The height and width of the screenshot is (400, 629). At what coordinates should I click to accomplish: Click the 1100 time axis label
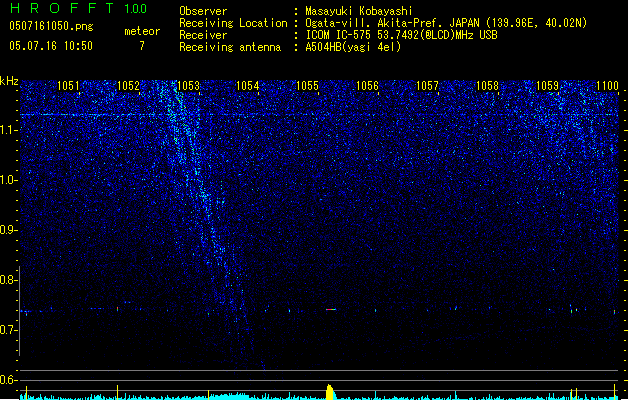(x=607, y=86)
